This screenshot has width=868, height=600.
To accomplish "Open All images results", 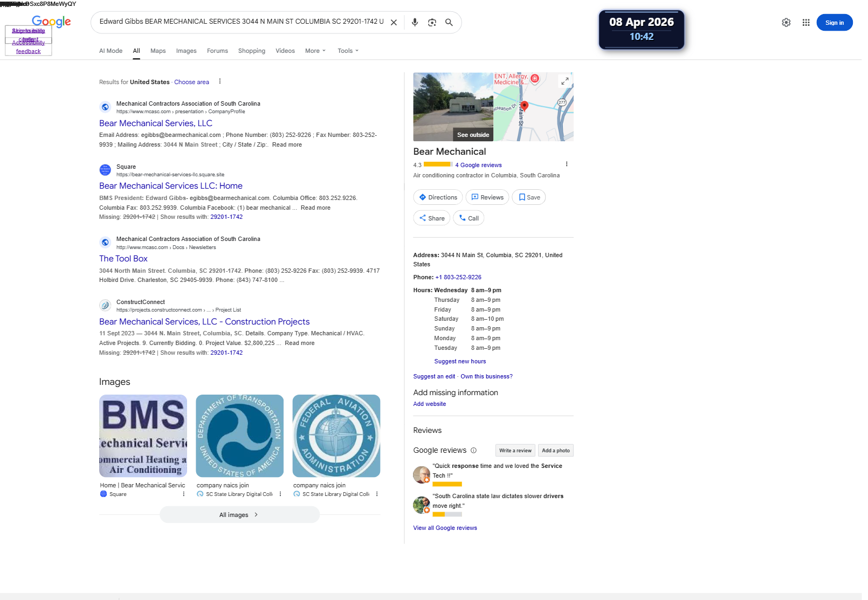I will [239, 515].
